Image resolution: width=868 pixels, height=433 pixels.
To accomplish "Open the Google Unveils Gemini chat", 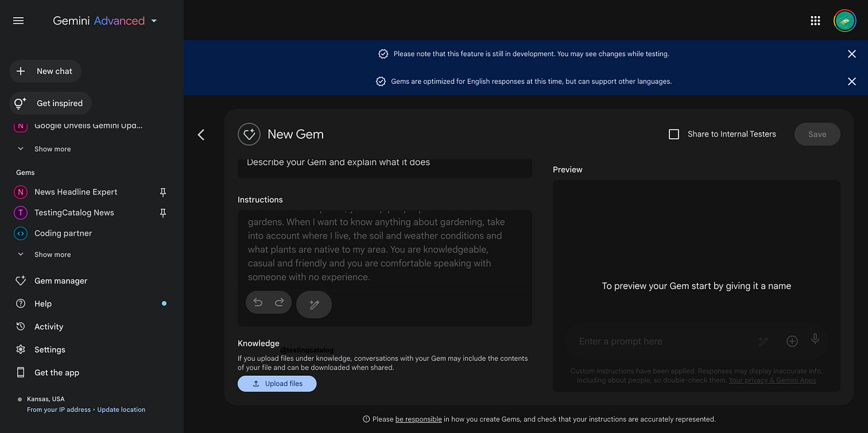I will 88,126.
